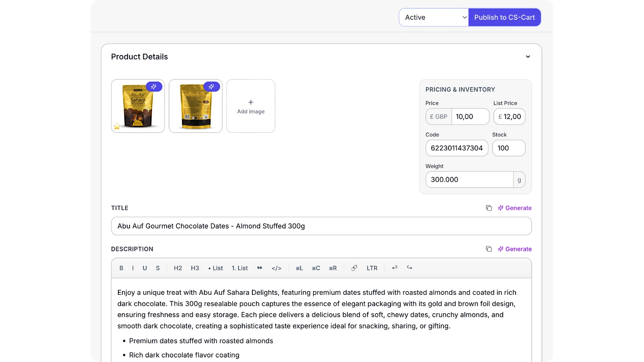Generate a new title with AI
Image resolution: width=644 pixels, height=362 pixels.
point(515,208)
